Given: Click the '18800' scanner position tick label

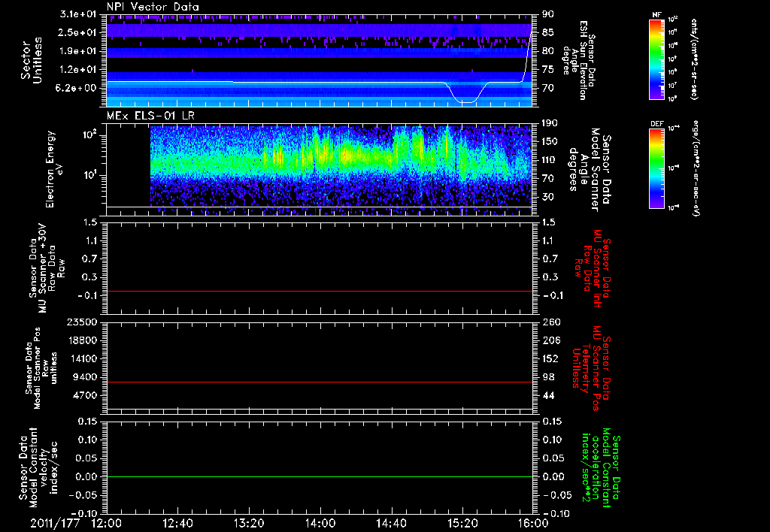Looking at the screenshot, I should point(82,340).
